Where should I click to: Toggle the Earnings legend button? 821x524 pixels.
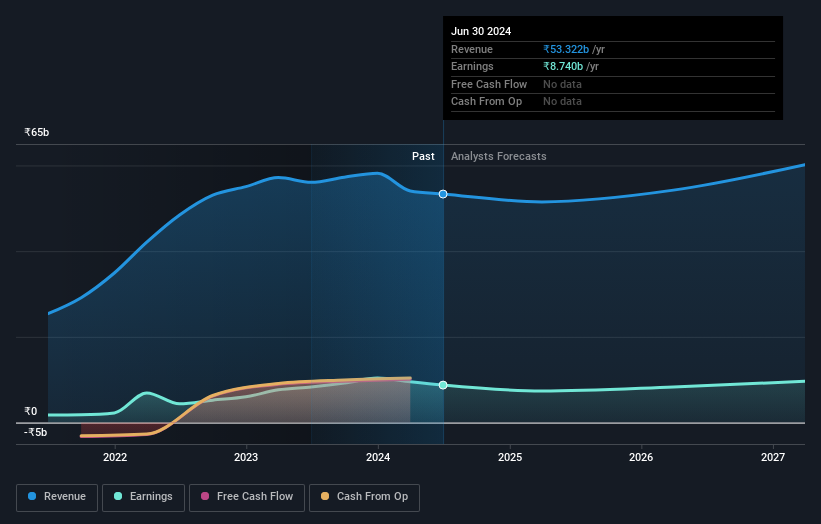(143, 497)
